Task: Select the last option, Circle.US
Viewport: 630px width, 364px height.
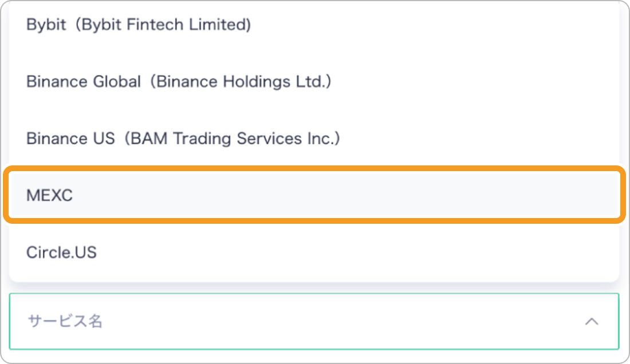Action: [61, 252]
